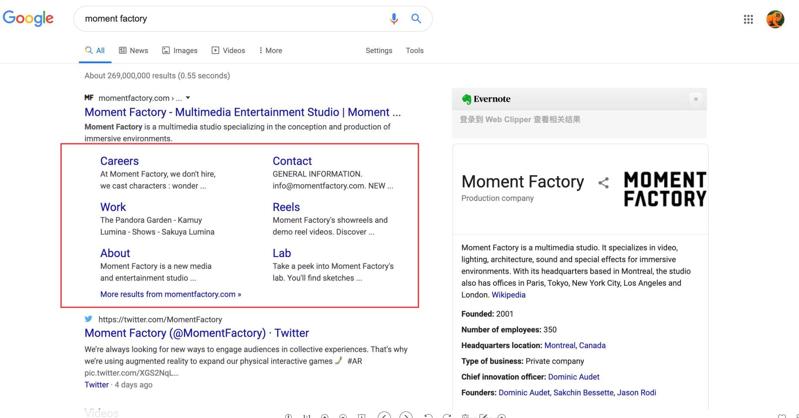Open the Reels sitelink
799x418 pixels.
[x=286, y=207]
